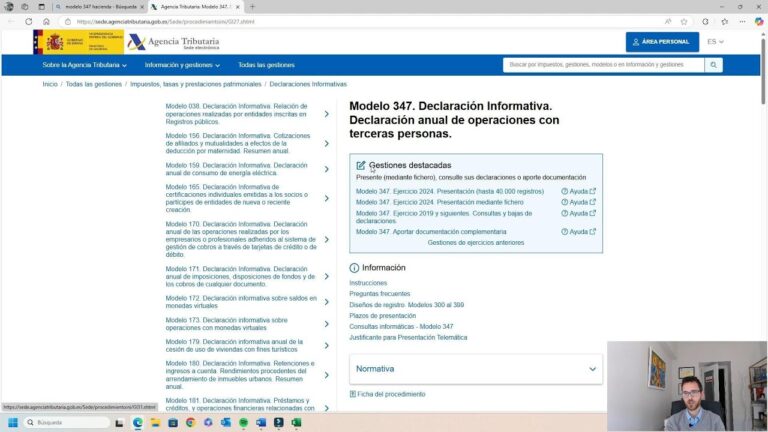Expand the Normativa section

pos(476,369)
